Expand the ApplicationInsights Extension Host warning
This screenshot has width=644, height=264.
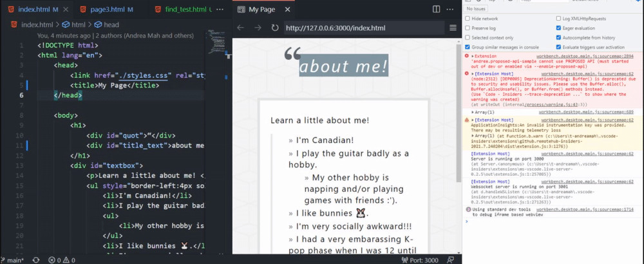point(473,120)
